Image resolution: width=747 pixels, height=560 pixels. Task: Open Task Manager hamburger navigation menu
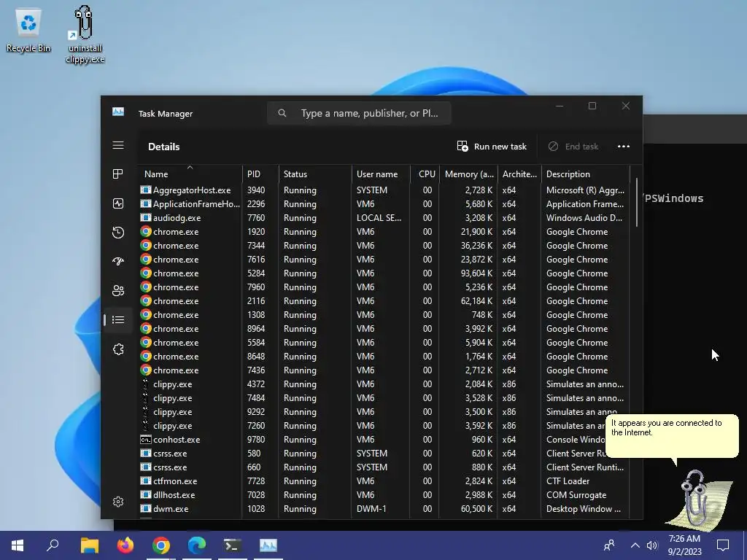click(118, 145)
